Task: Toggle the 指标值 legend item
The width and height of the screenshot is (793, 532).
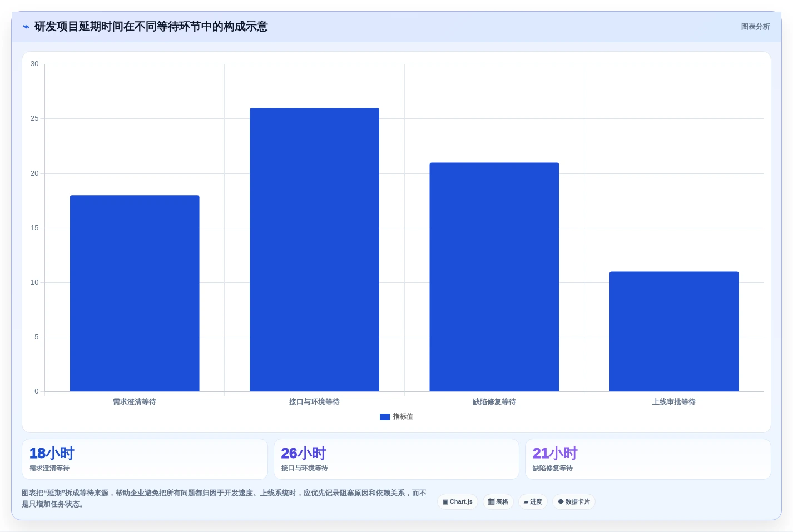Action: click(396, 417)
